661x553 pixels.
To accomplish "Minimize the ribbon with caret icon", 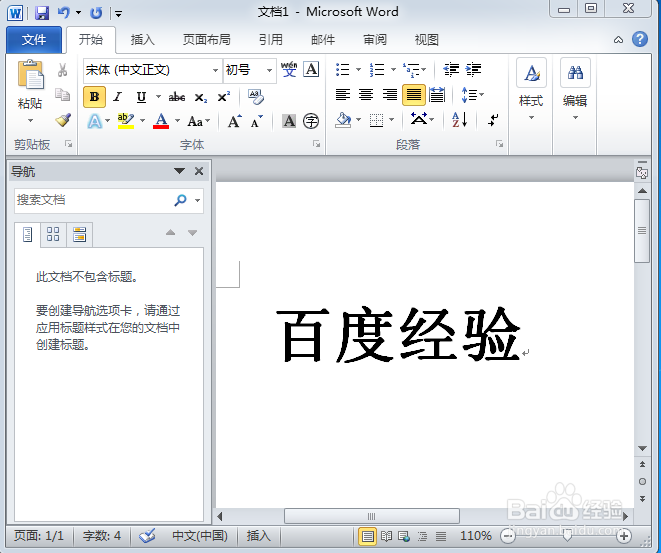I will click(618, 40).
